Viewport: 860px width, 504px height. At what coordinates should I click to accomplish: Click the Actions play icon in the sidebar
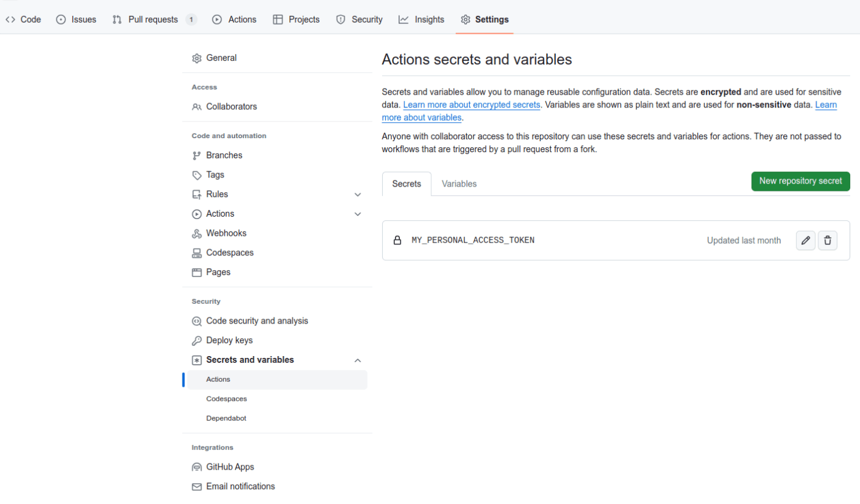click(197, 214)
